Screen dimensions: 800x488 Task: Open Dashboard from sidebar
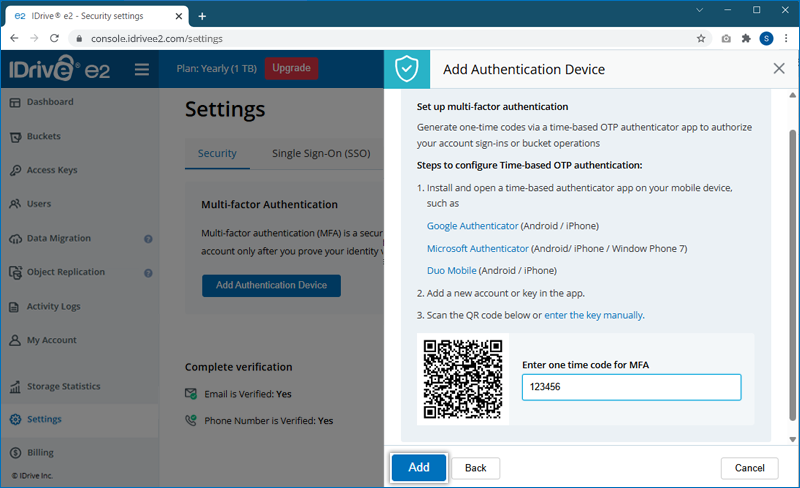(50, 102)
